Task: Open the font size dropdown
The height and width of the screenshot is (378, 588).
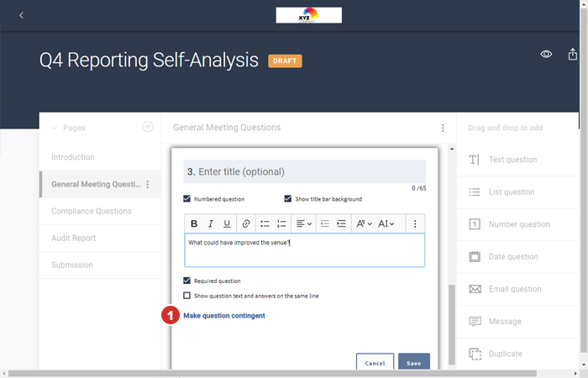Action: coord(386,223)
